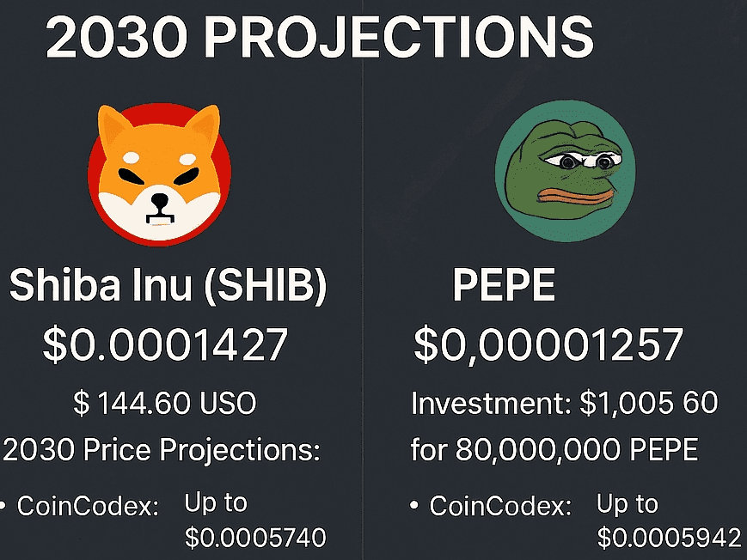The height and width of the screenshot is (560, 747).
Task: Click the $ 144.60 USO amount
Action: [x=164, y=403]
